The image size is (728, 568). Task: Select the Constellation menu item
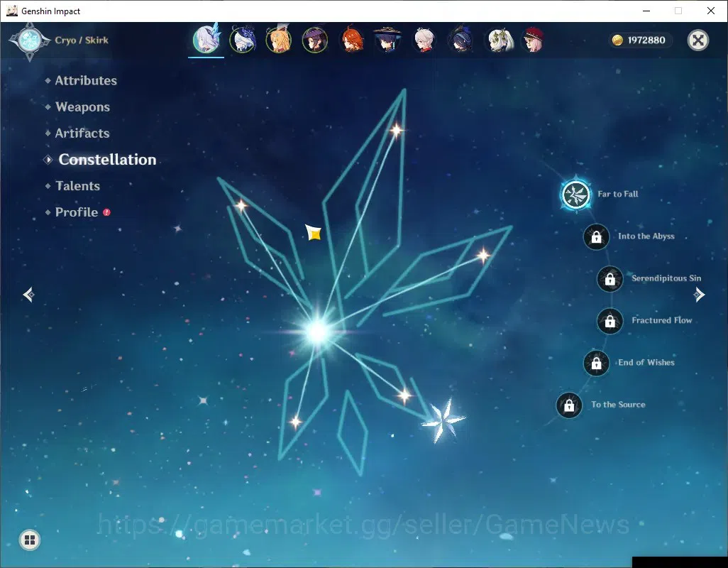[107, 160]
